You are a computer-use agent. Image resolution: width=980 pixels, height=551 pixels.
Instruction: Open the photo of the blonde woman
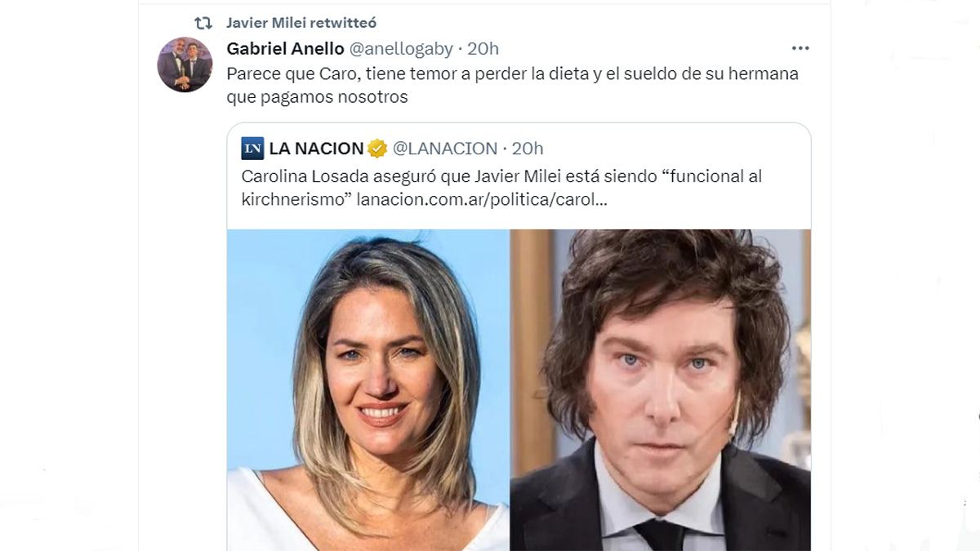tap(368, 390)
